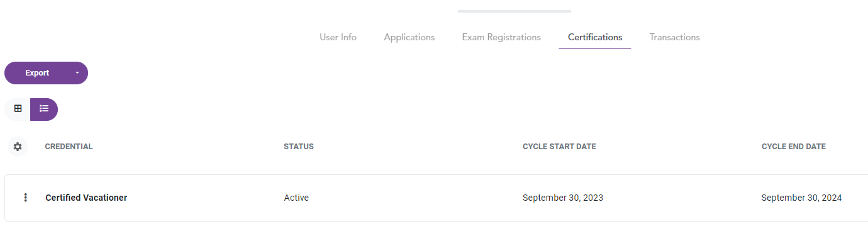Select the September 30, 2023 start date
The image size is (868, 236).
point(563,198)
